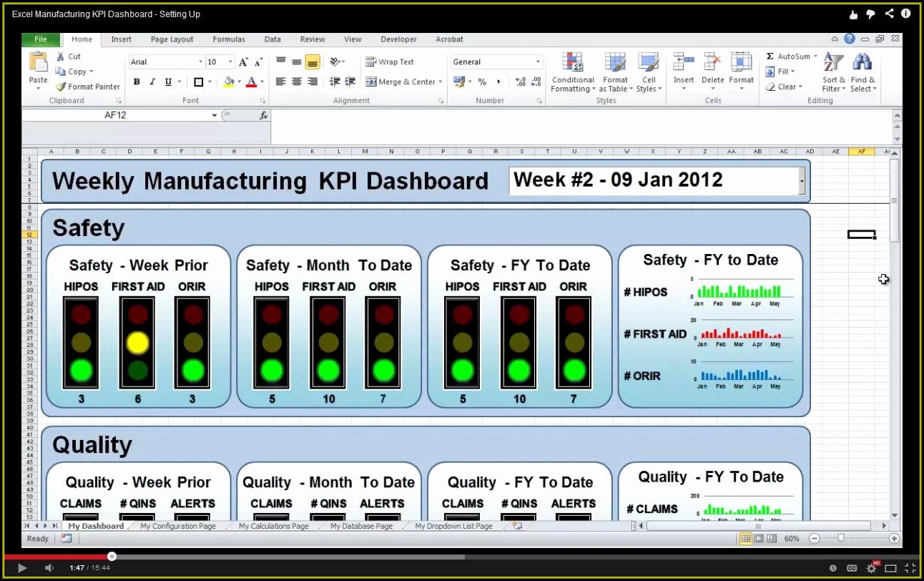Open the Cell Styles gallery

click(649, 72)
